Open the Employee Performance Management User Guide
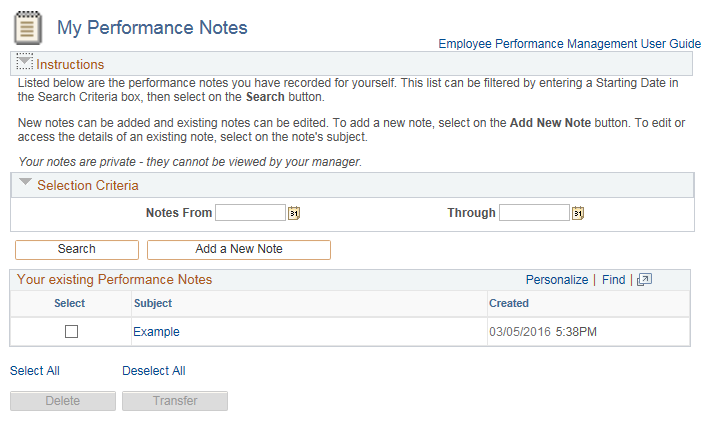The width and height of the screenshot is (712, 426). pos(569,44)
